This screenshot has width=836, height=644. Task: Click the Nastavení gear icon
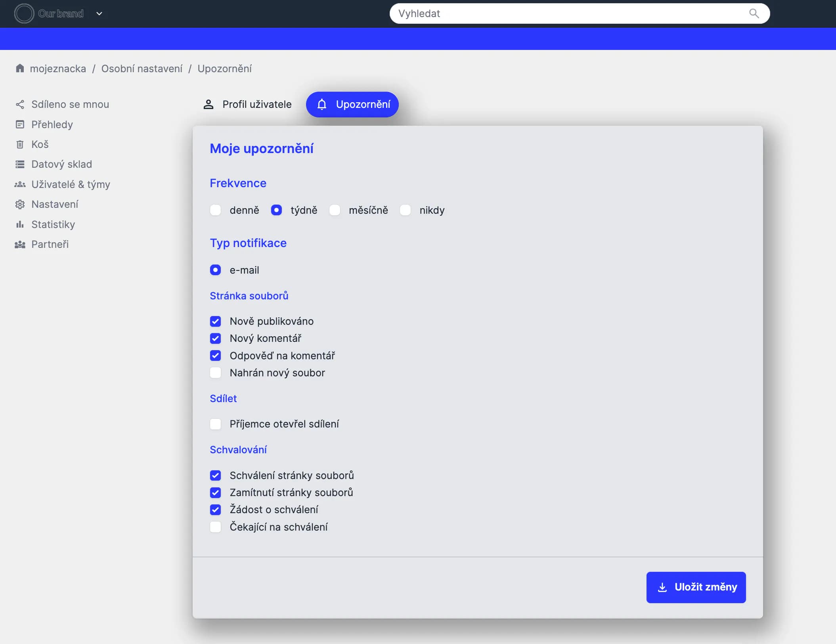point(20,204)
